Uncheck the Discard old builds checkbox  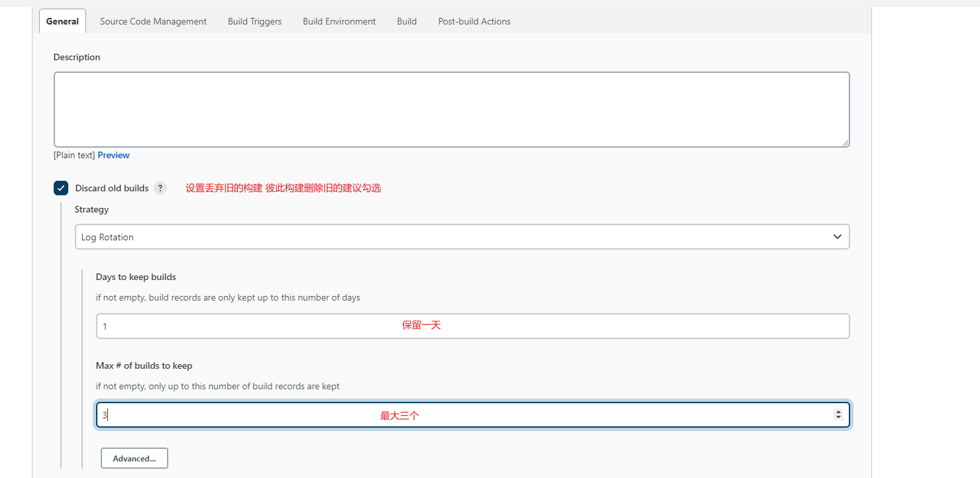pos(61,188)
